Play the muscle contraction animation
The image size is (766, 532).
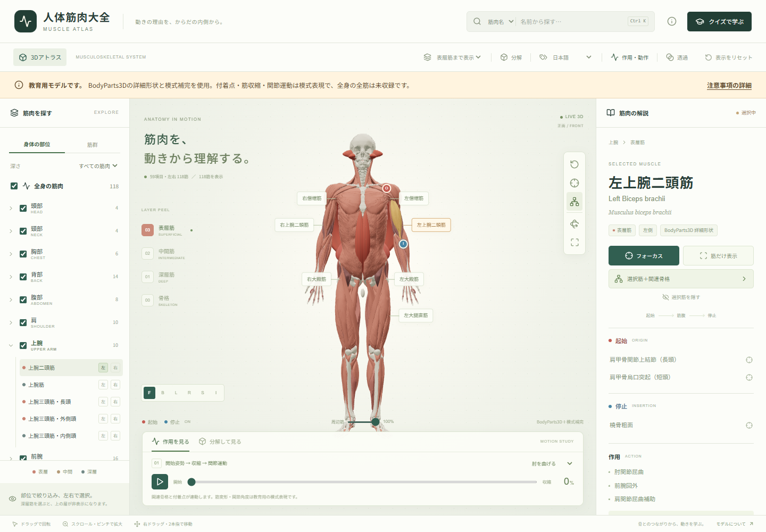pyautogui.click(x=160, y=482)
